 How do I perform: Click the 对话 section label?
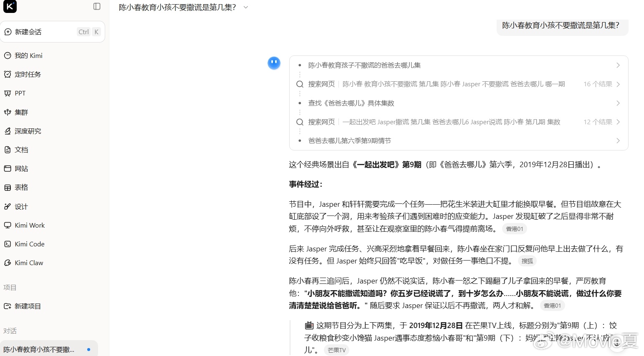point(10,331)
